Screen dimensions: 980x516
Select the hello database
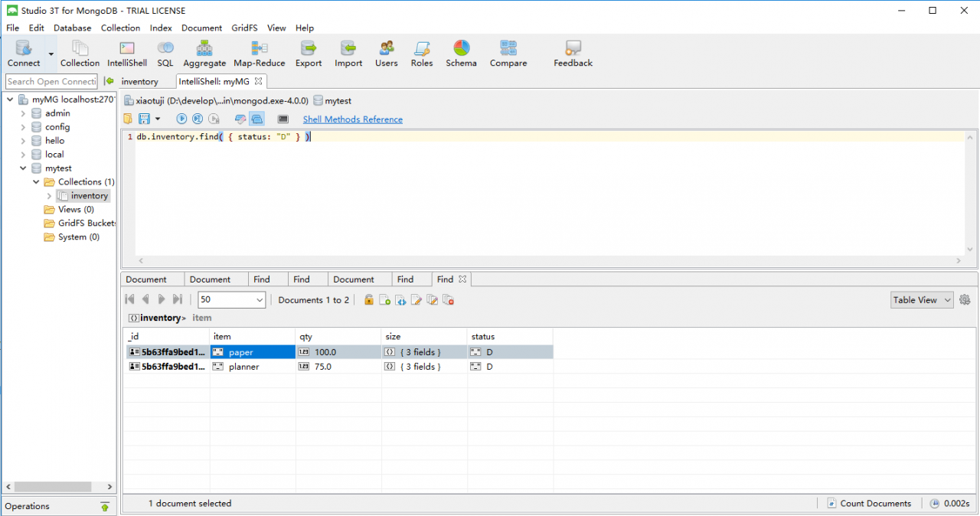coord(54,141)
